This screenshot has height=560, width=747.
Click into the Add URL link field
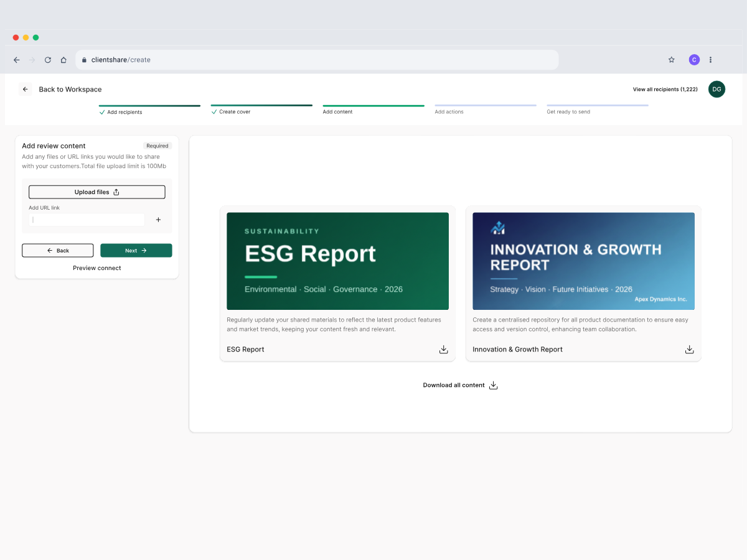tap(87, 220)
